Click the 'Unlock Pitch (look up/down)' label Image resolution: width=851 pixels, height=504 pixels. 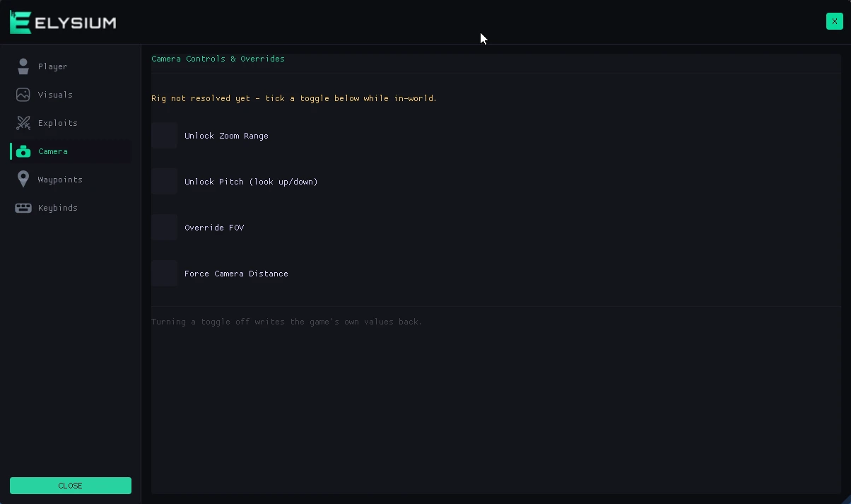click(x=251, y=182)
